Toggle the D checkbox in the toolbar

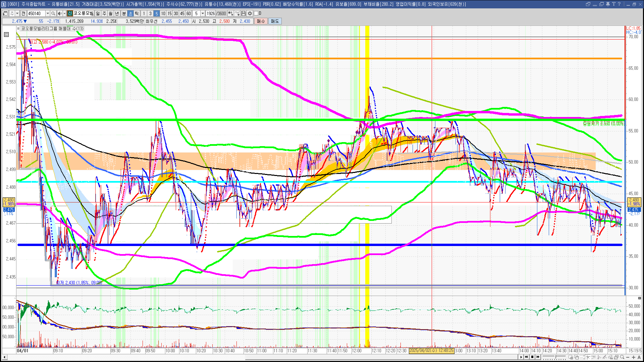click(256, 13)
